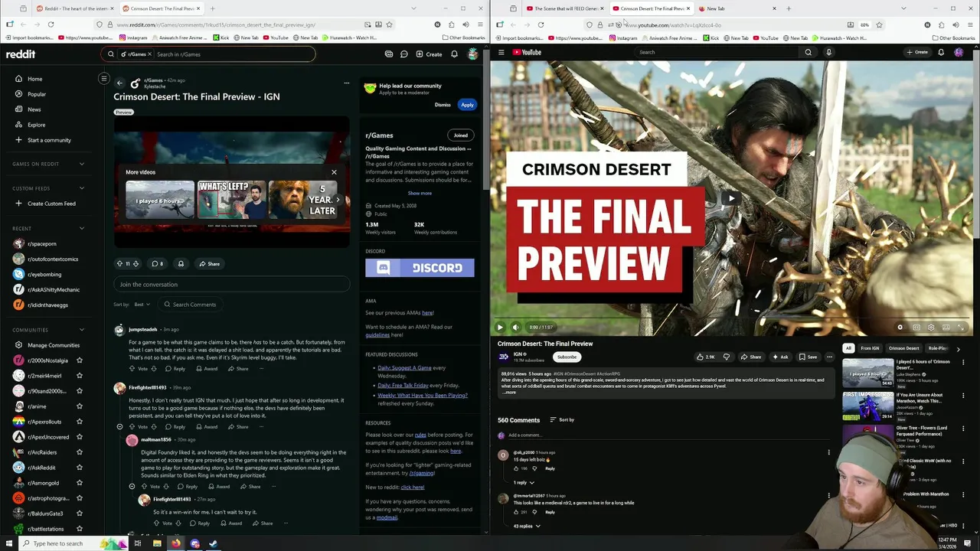Image resolution: width=980 pixels, height=551 pixels.
Task: Save YouTube video to playlist
Action: click(x=808, y=357)
